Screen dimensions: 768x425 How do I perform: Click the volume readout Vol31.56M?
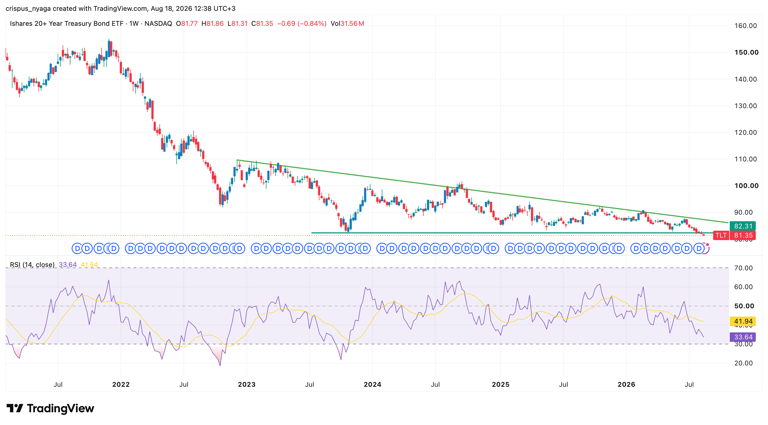coord(347,24)
